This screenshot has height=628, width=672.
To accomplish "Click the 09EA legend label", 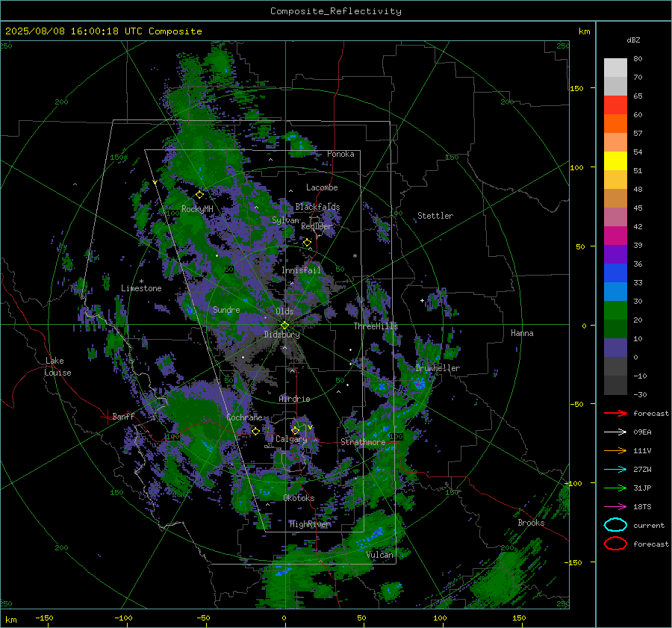I will pyautogui.click(x=642, y=432).
